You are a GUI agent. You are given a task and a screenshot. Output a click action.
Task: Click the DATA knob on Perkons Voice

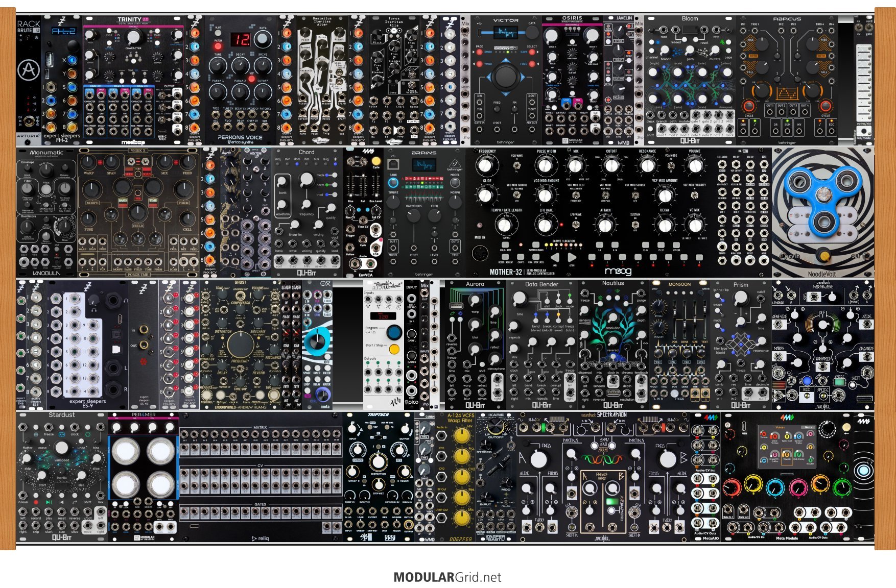pos(263,39)
